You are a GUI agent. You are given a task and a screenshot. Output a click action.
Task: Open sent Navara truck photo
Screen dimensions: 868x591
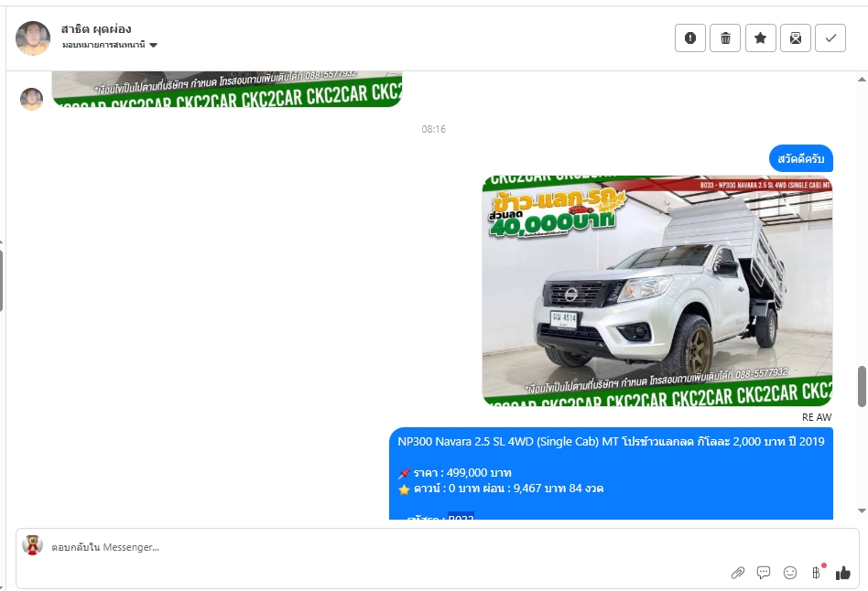point(657,291)
